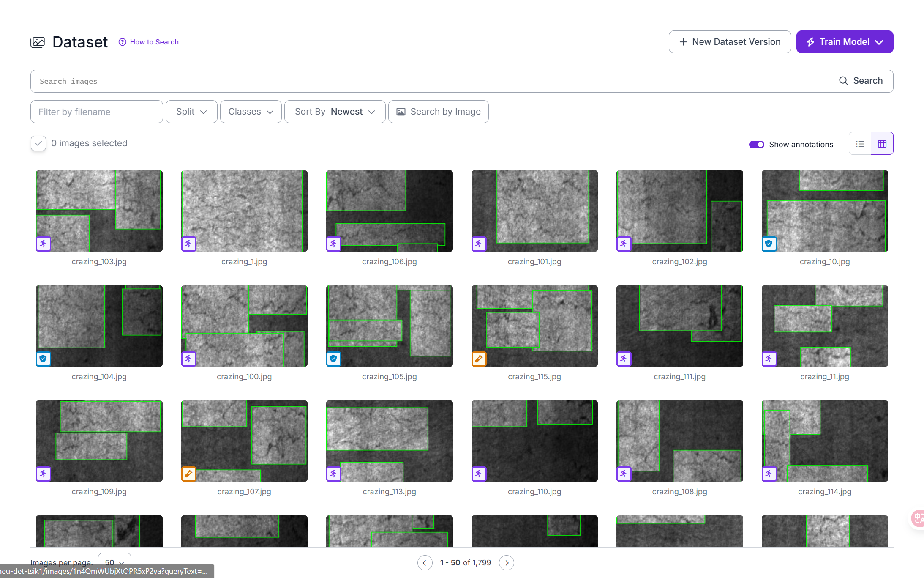Focus the Filter by filename field

coord(96,112)
